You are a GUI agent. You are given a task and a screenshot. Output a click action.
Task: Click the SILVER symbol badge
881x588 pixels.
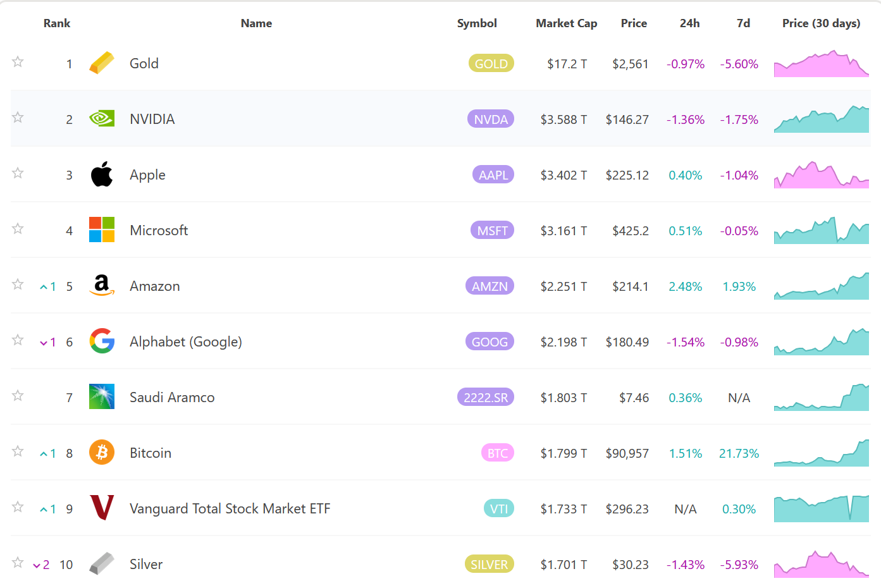click(490, 564)
